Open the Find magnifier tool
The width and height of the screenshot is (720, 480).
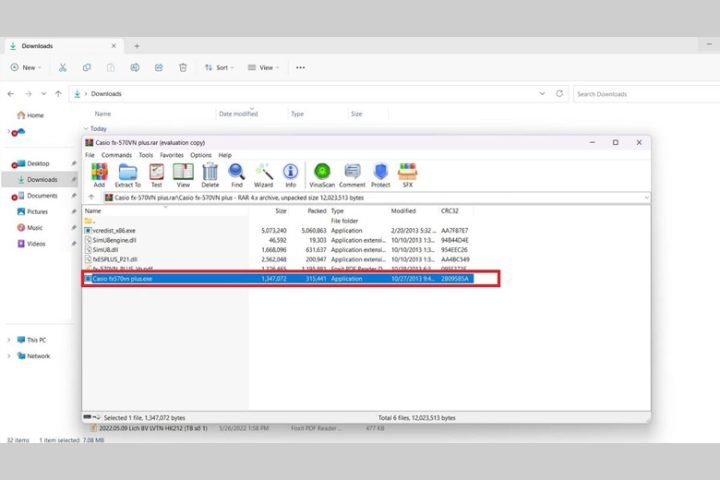pyautogui.click(x=237, y=173)
